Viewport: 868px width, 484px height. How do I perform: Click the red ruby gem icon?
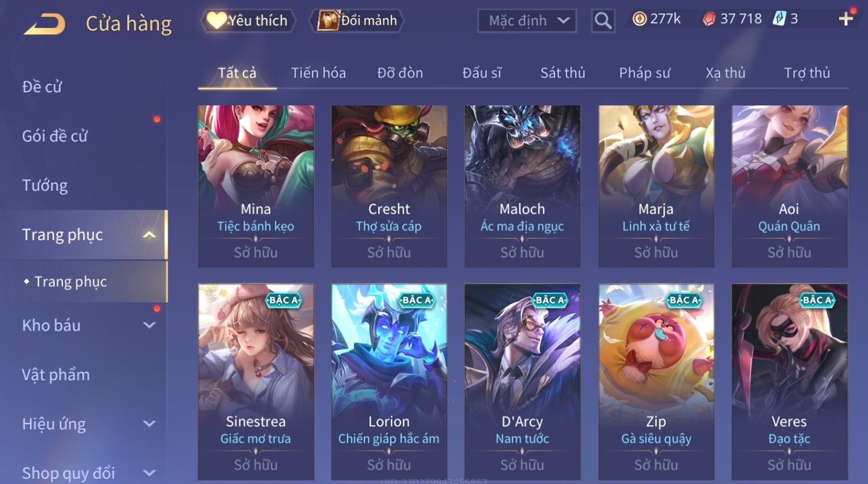(x=709, y=19)
